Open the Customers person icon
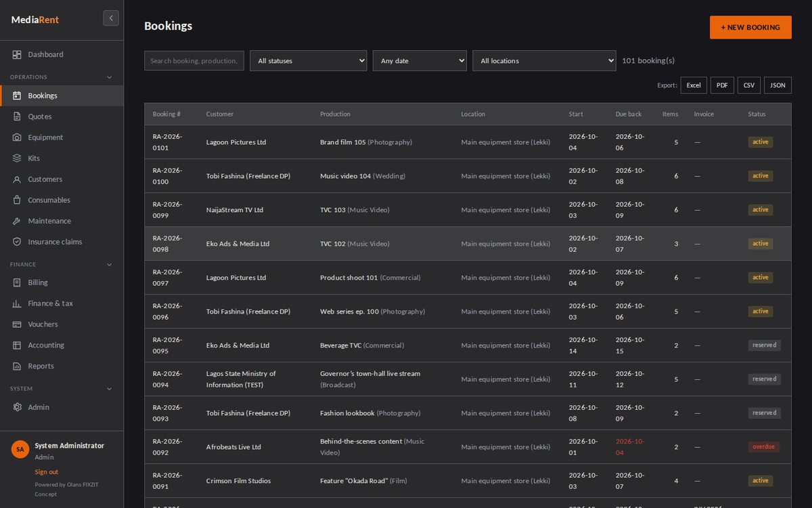Viewport: 812px width, 508px height. pyautogui.click(x=17, y=179)
